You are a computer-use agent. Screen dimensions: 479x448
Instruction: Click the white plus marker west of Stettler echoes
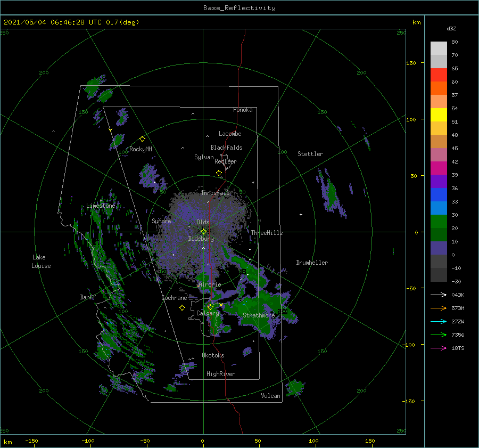pyautogui.click(x=301, y=214)
